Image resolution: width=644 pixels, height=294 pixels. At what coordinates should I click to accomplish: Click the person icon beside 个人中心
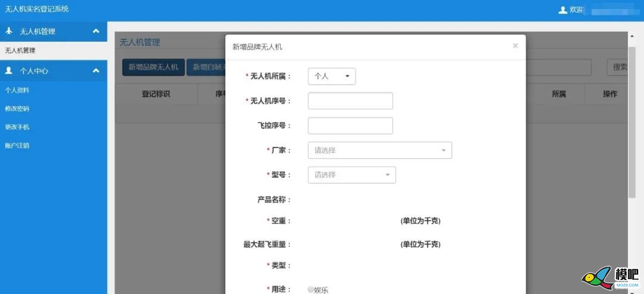(x=8, y=70)
